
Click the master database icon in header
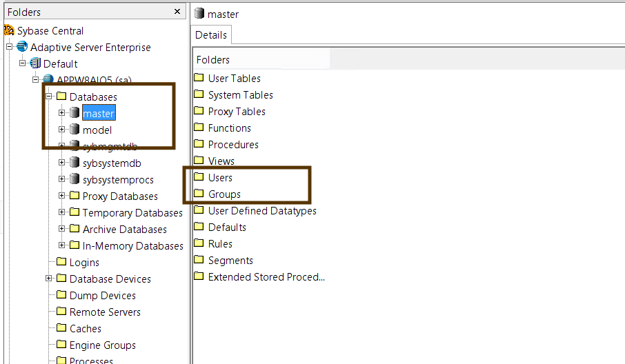(199, 13)
